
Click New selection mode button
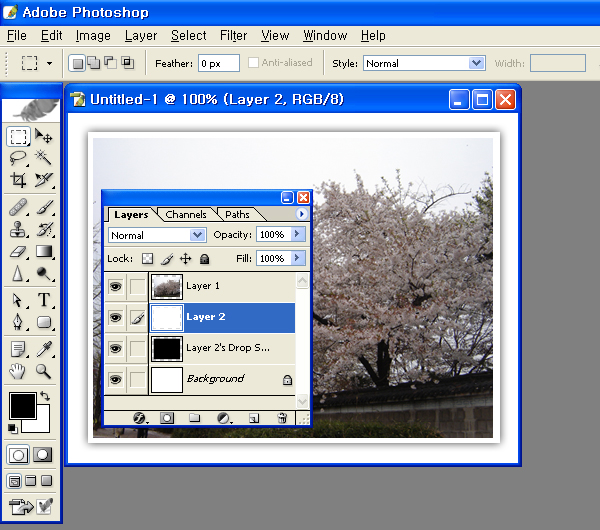(x=77, y=63)
